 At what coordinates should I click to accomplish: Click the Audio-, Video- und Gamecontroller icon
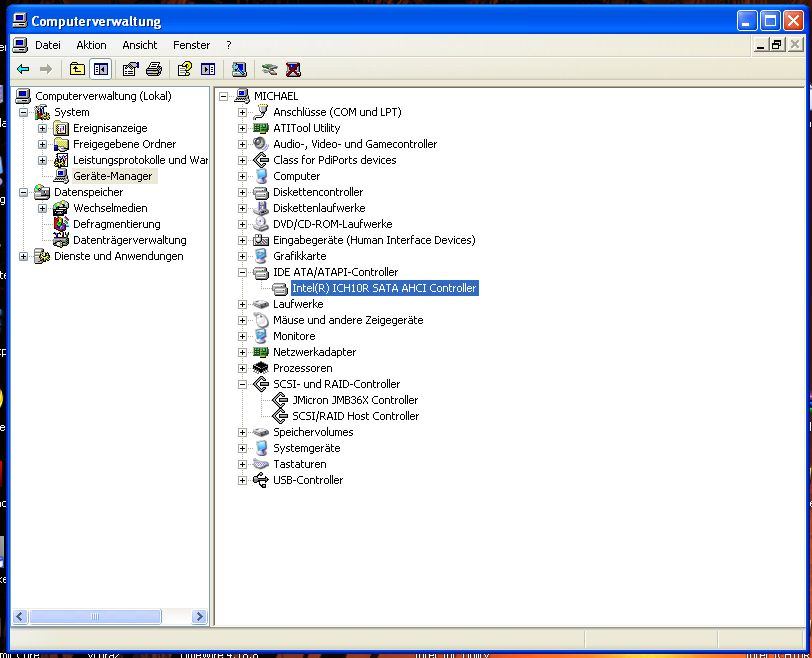tap(260, 143)
